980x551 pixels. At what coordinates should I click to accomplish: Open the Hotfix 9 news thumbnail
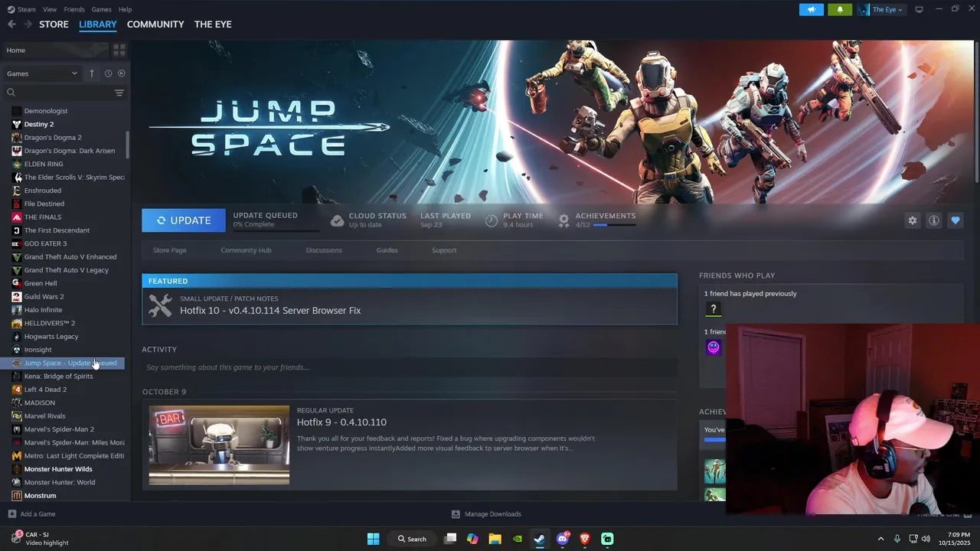point(219,445)
